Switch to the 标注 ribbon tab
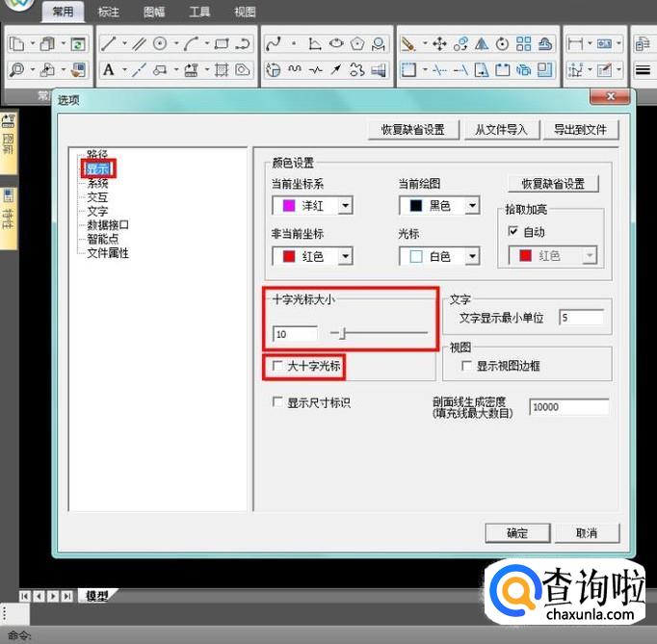Image resolution: width=657 pixels, height=644 pixels. 109,13
